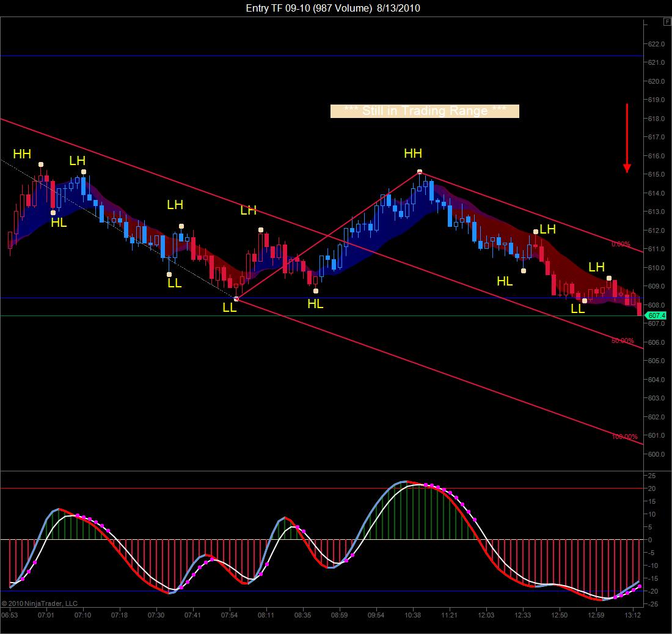The height and width of the screenshot is (634, 672).
Task: Click the 07:18 time axis label
Action: tap(119, 615)
